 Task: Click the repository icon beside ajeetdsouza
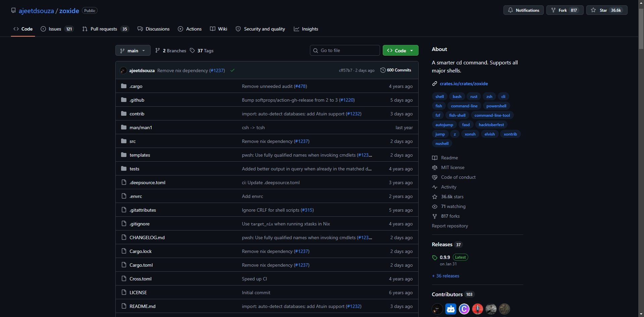pyautogui.click(x=13, y=10)
